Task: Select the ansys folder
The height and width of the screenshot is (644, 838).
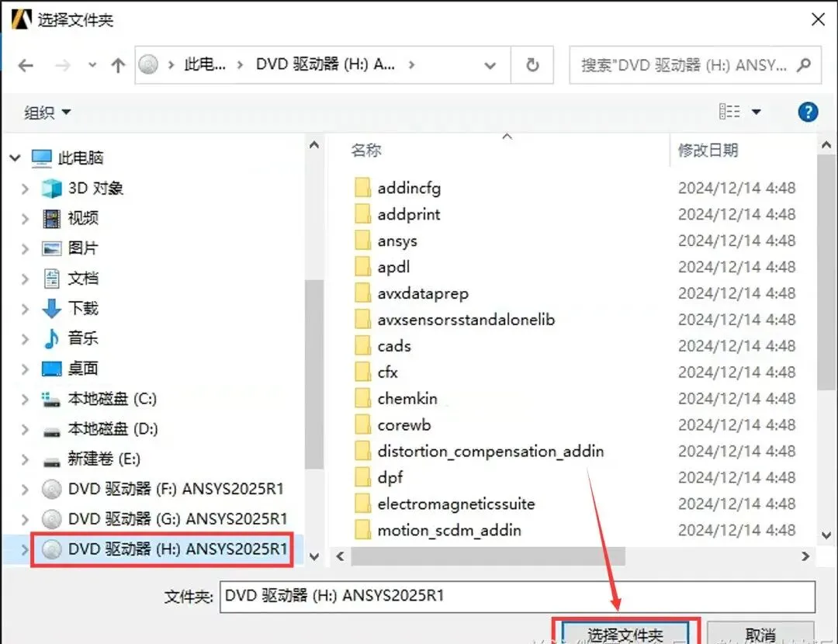Action: [397, 241]
